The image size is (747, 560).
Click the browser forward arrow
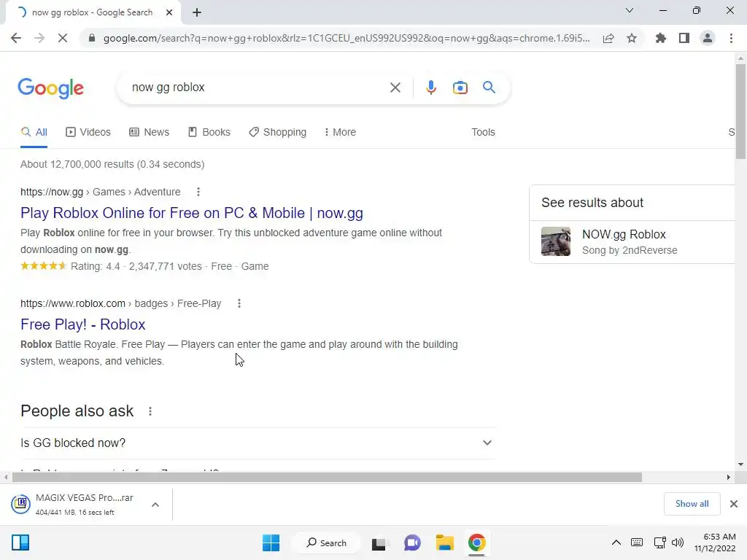[x=39, y=38]
